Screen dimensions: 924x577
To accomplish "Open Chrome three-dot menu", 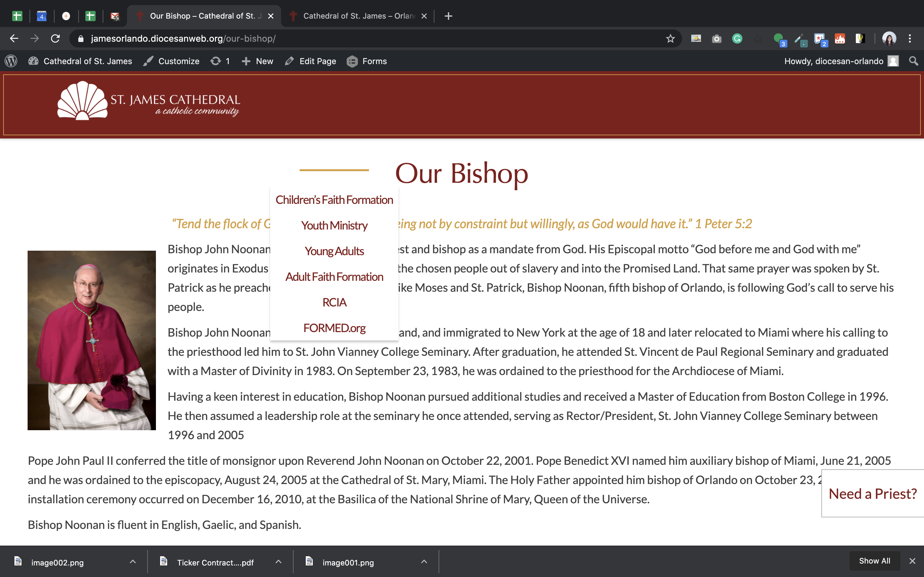I will click(x=910, y=38).
